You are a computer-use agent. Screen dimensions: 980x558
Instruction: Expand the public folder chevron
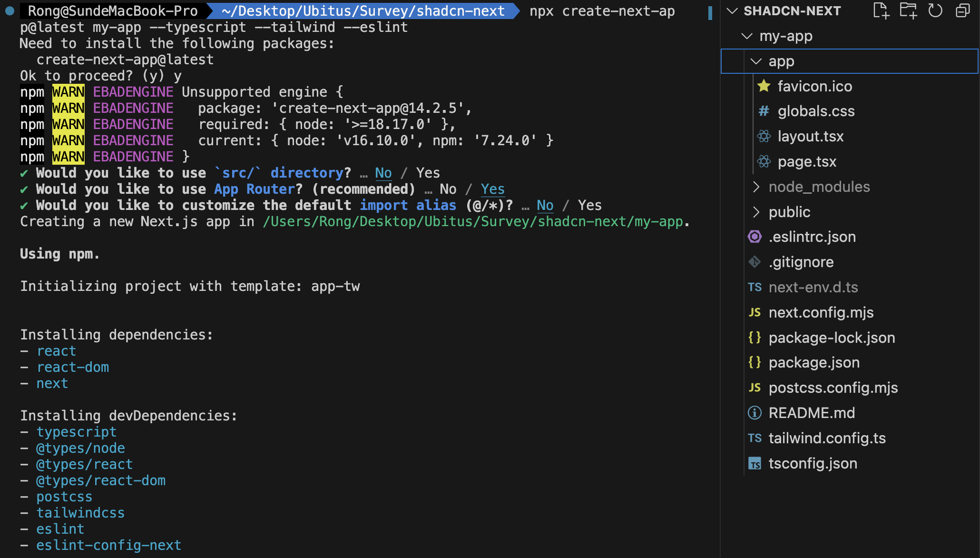(756, 212)
